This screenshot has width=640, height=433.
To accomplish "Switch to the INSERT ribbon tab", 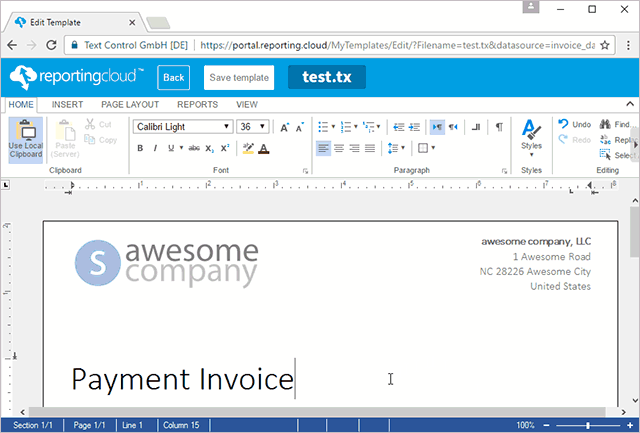I will click(67, 105).
